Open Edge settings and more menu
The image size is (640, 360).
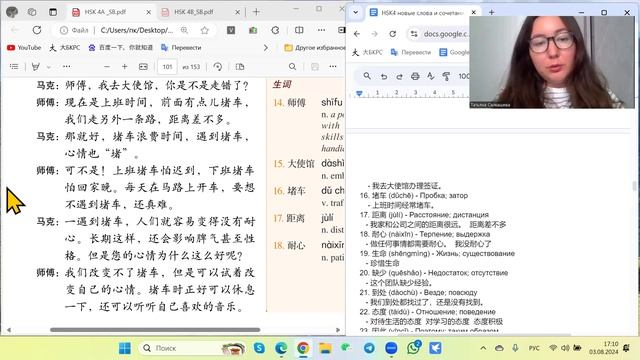tap(322, 30)
